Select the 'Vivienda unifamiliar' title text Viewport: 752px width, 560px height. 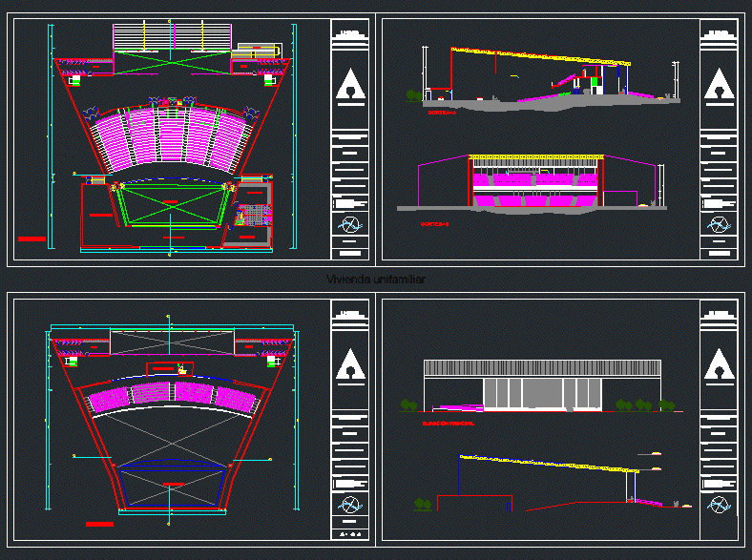[375, 280]
